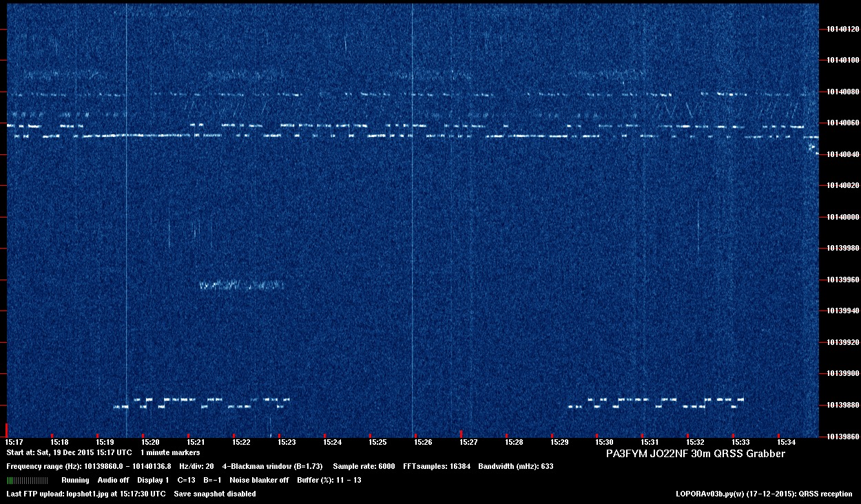
Task: Select the 15:33 time label
Action: click(x=740, y=442)
